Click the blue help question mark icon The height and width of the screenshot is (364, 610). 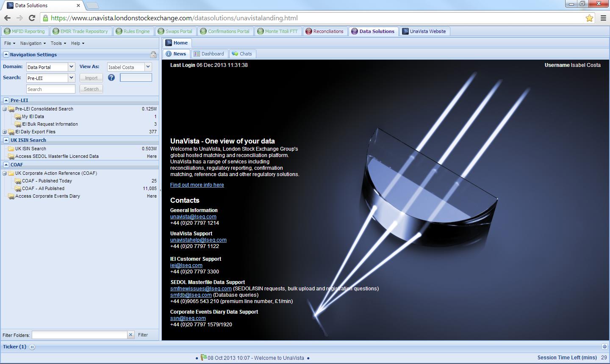point(111,77)
